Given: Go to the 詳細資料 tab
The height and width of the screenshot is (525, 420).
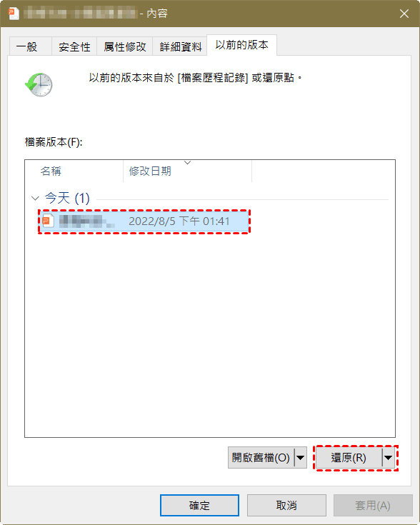Looking at the screenshot, I should pos(180,46).
